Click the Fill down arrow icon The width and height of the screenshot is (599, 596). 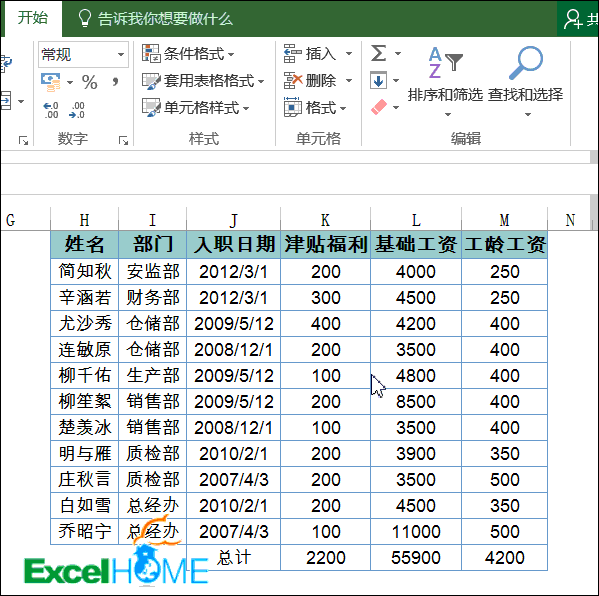(379, 80)
